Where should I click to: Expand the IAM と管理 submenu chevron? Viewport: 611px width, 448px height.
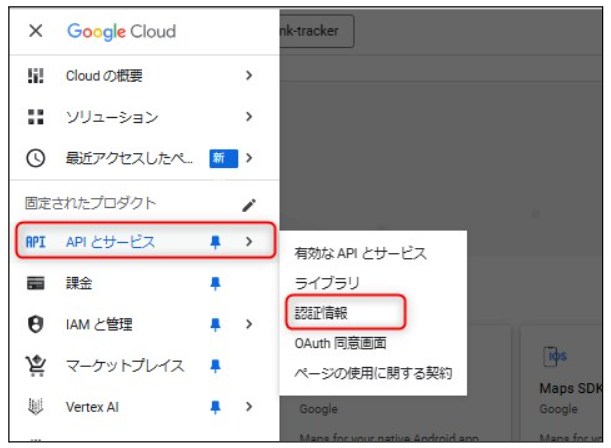pos(249,324)
